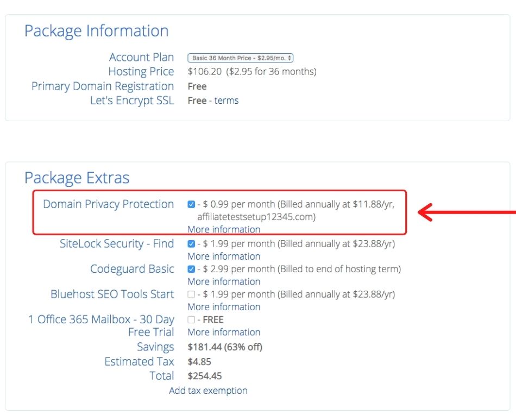Click the SiteLock Security - Find label
The height and width of the screenshot is (420, 516).
[117, 244]
